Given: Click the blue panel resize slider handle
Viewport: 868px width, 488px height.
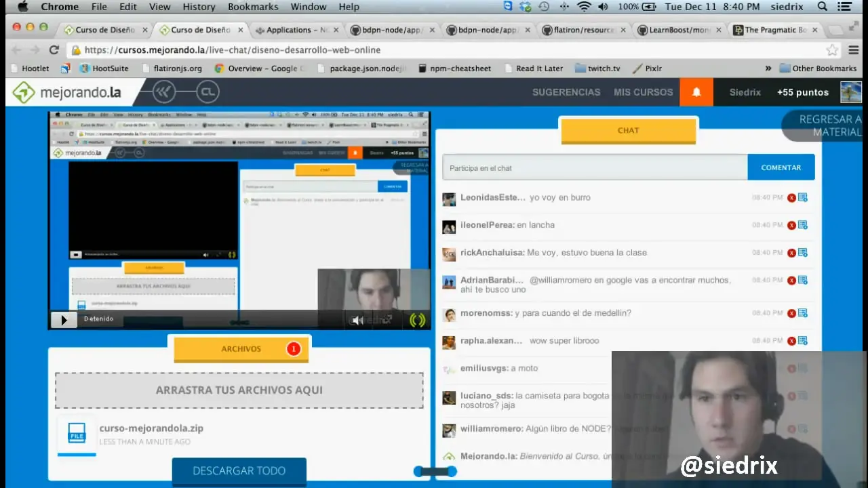Looking at the screenshot, I should click(x=435, y=471).
